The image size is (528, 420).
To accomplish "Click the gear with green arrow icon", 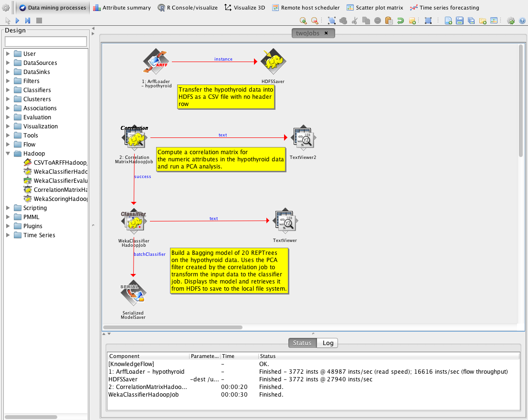I will [x=511, y=21].
